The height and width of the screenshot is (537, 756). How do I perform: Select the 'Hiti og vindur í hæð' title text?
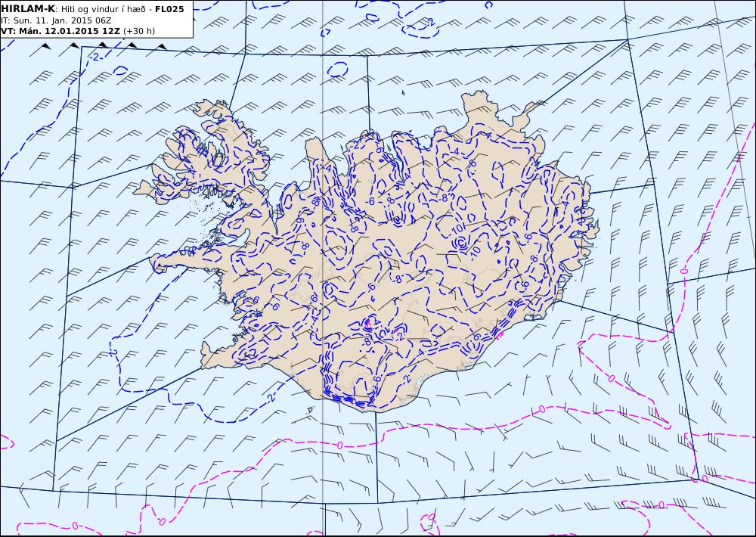[103, 9]
